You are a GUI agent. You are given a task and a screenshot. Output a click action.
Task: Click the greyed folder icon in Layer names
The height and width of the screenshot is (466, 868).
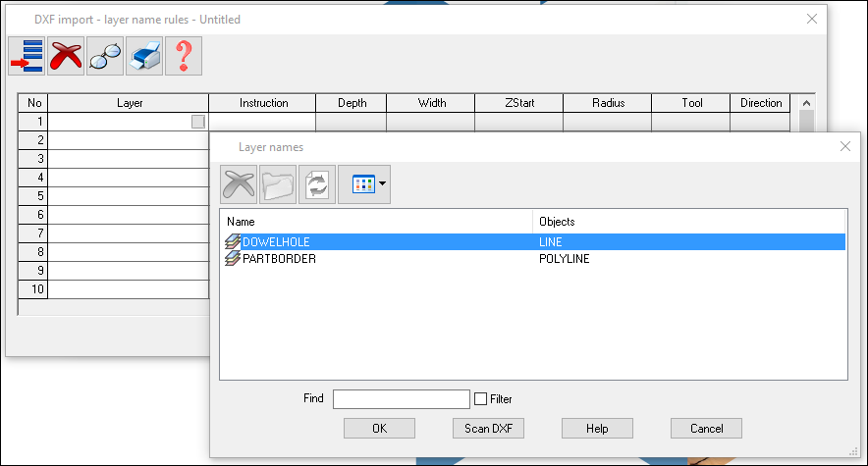(x=278, y=184)
